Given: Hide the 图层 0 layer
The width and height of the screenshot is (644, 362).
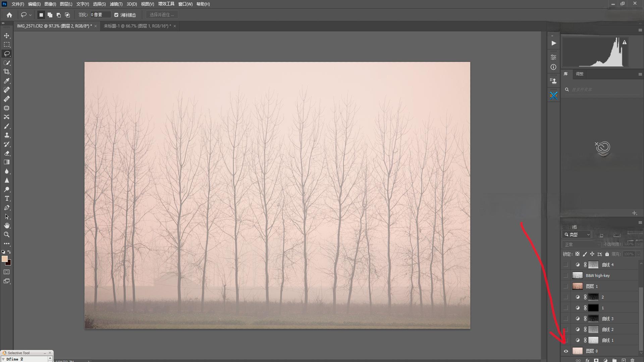Looking at the screenshot, I should tap(566, 351).
